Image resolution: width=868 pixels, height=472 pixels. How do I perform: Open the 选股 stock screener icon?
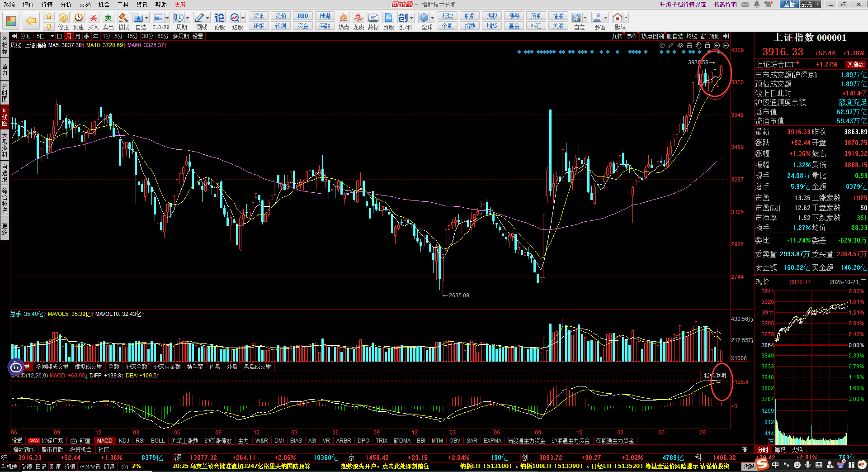235,18
